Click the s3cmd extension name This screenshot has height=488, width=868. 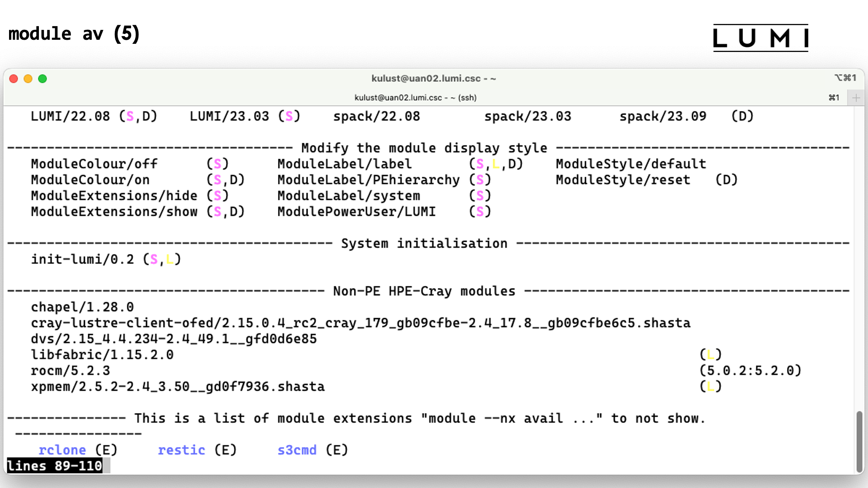coord(297,450)
